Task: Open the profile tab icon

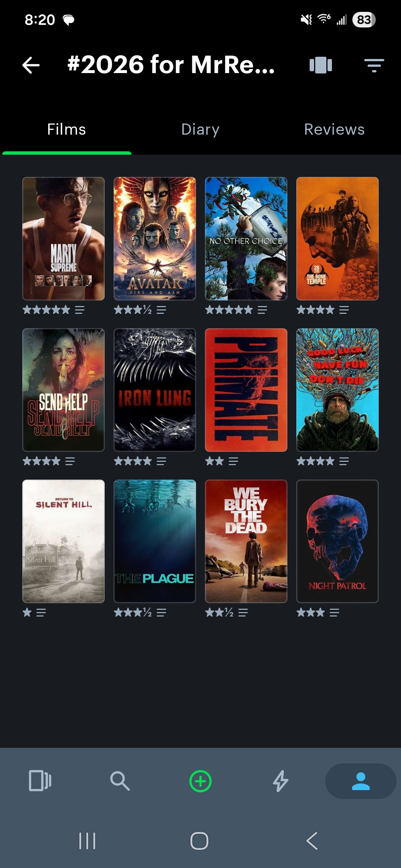Action: tap(361, 781)
